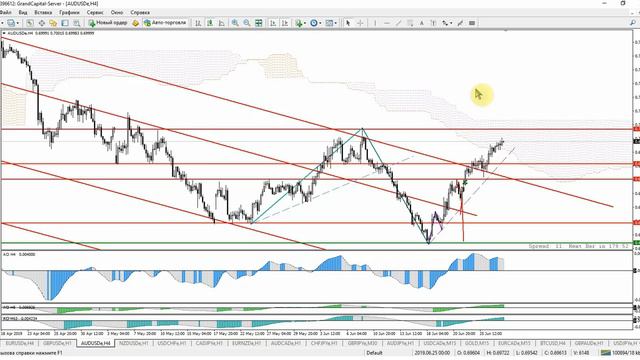Screen dimensions: 640x360
Task: Select the crosshair tool
Action: (360, 23)
